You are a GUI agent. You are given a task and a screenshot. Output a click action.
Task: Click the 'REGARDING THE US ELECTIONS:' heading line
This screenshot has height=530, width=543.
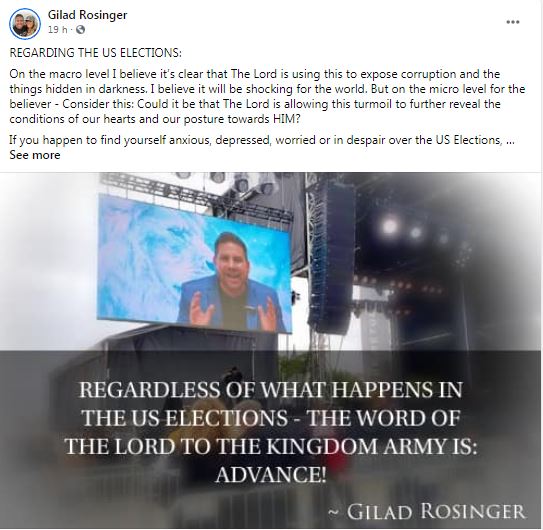(x=96, y=53)
